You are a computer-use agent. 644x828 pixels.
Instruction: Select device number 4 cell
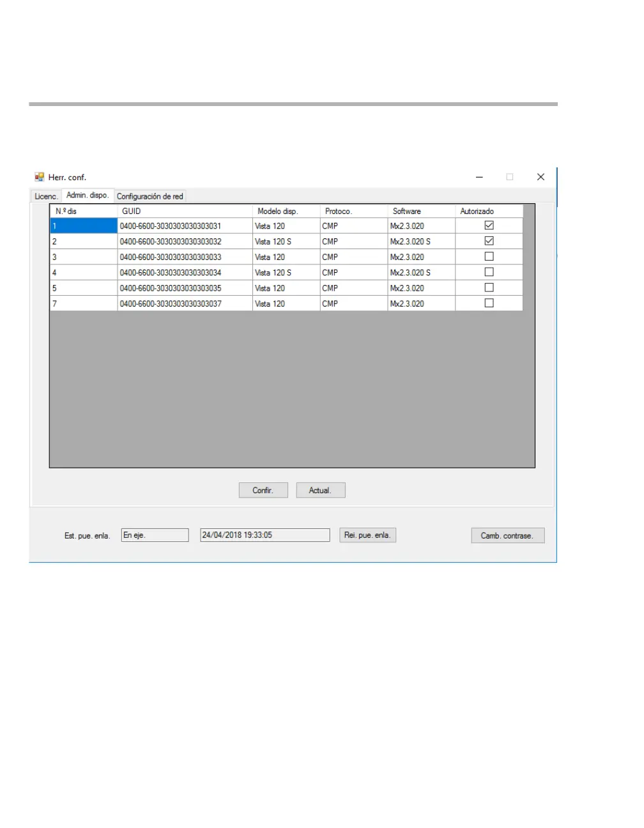point(84,272)
